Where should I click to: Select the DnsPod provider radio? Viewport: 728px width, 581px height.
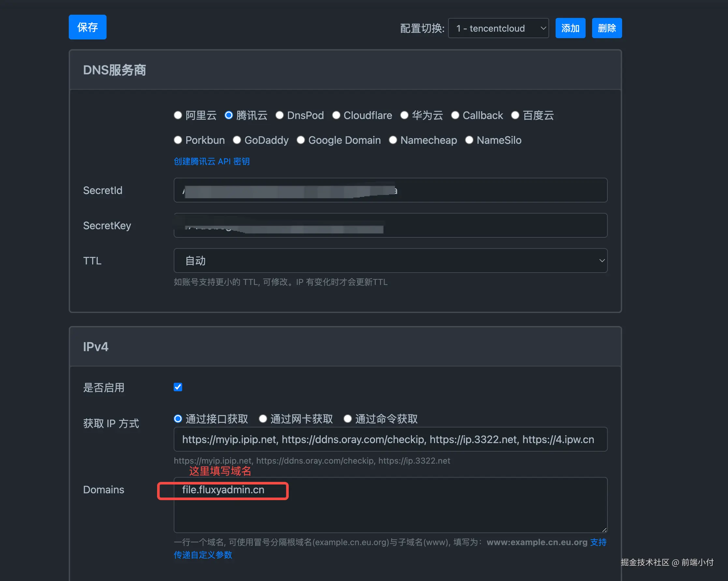(x=280, y=115)
